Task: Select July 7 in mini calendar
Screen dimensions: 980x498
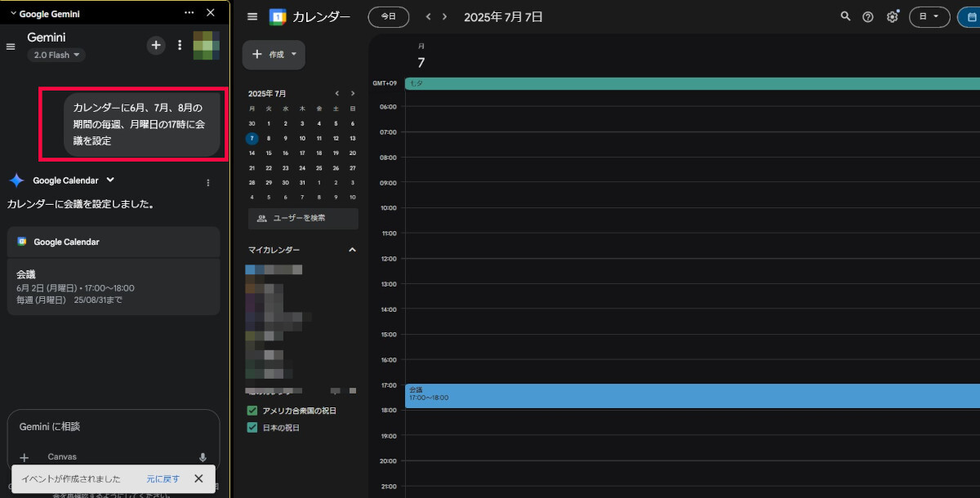Action: click(x=252, y=138)
